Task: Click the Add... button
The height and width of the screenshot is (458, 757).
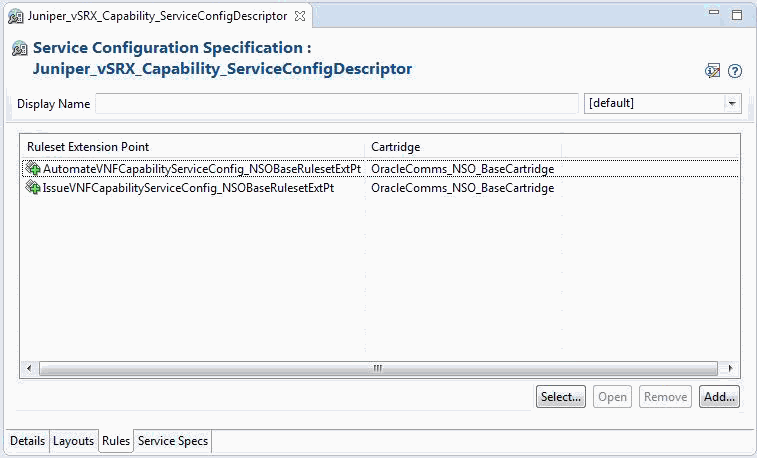Action: point(719,397)
